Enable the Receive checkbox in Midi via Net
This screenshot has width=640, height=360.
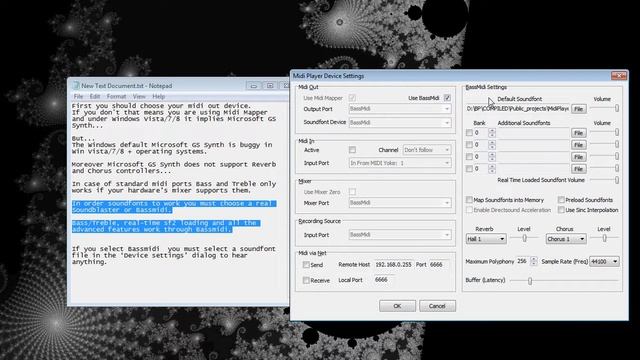306,280
